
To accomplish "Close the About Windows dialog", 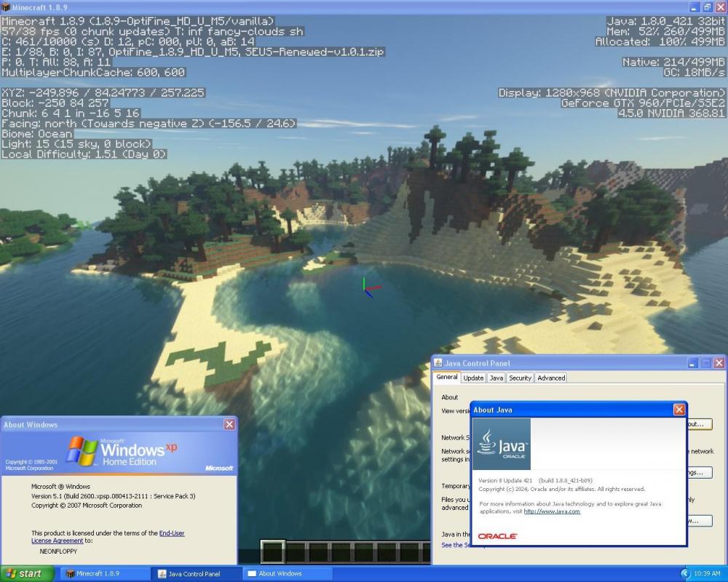I will pos(229,424).
